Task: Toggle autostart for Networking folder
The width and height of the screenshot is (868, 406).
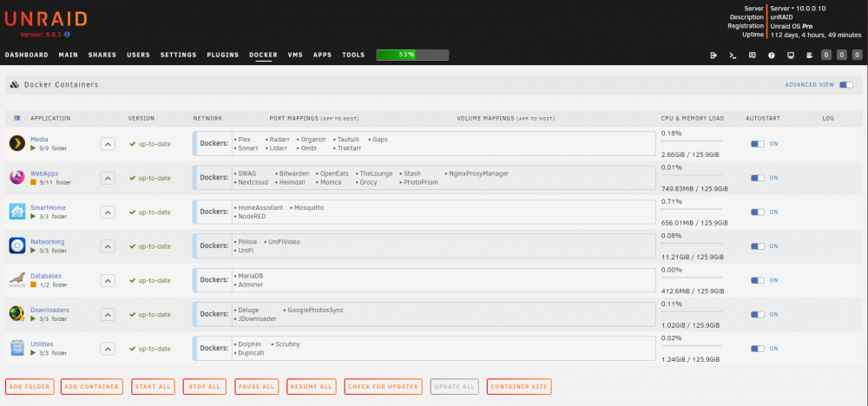Action: 757,246
